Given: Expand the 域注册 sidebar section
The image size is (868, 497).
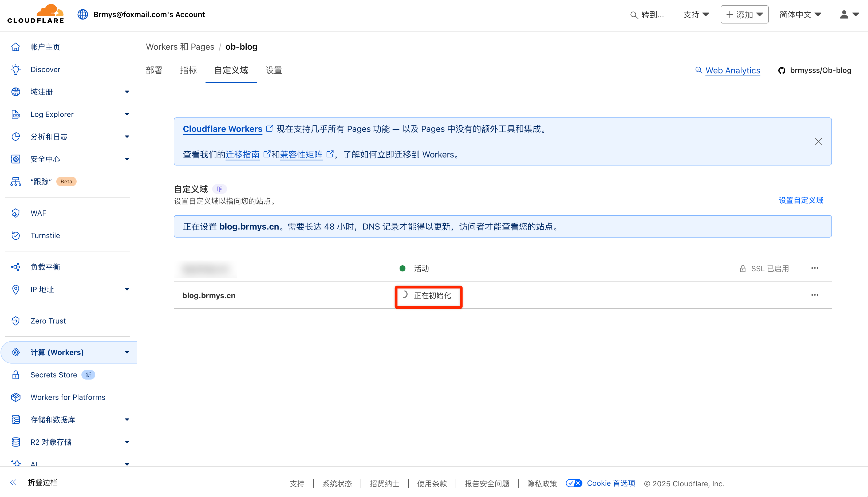Looking at the screenshot, I should coord(127,92).
